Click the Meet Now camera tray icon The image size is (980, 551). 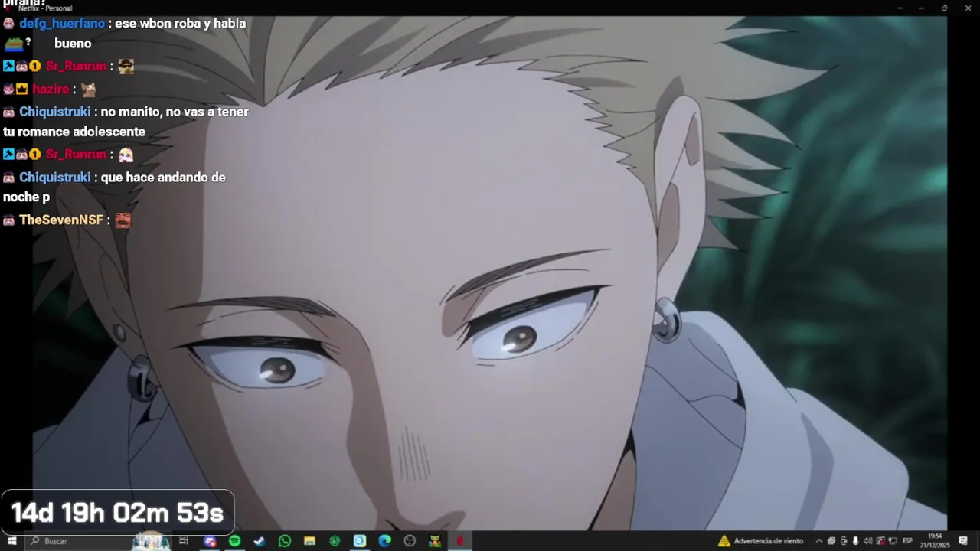(843, 541)
